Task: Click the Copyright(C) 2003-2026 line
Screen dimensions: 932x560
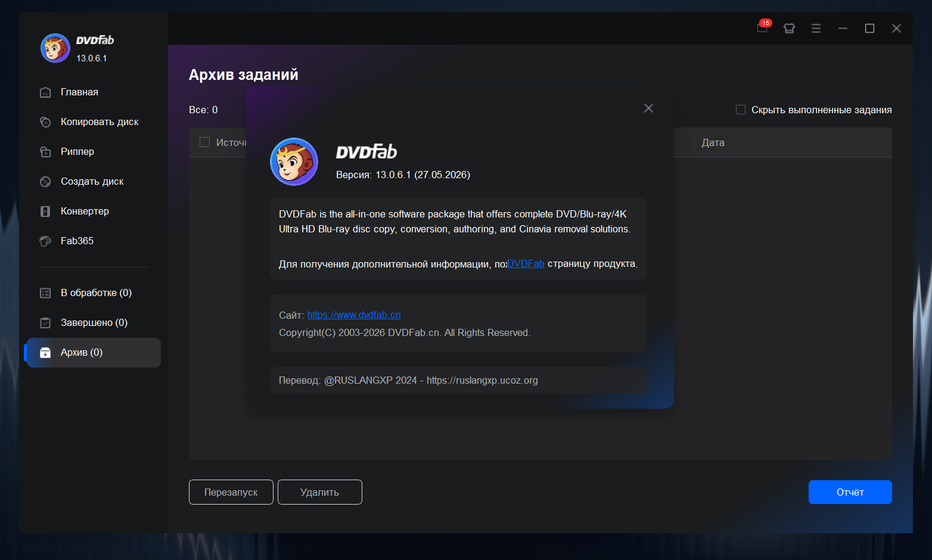Action: (x=405, y=332)
